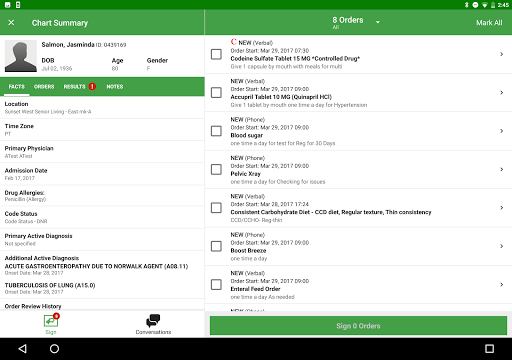
Task: Check the Blood sugar order
Action: point(216,131)
